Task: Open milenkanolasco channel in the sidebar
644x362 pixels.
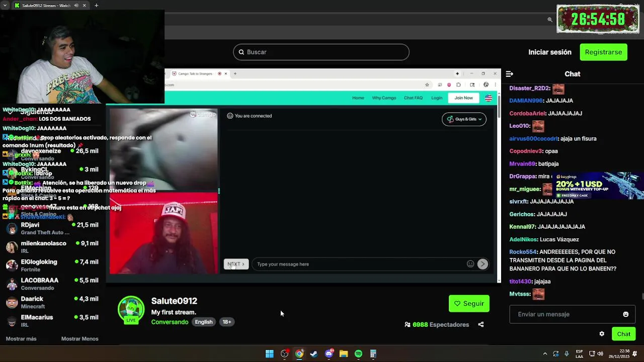Action: tap(52, 247)
